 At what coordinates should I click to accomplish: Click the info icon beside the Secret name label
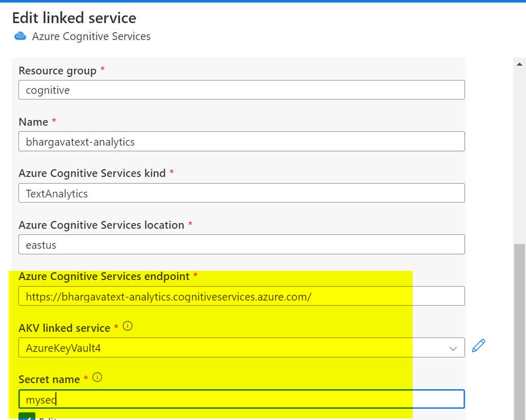coord(97,377)
